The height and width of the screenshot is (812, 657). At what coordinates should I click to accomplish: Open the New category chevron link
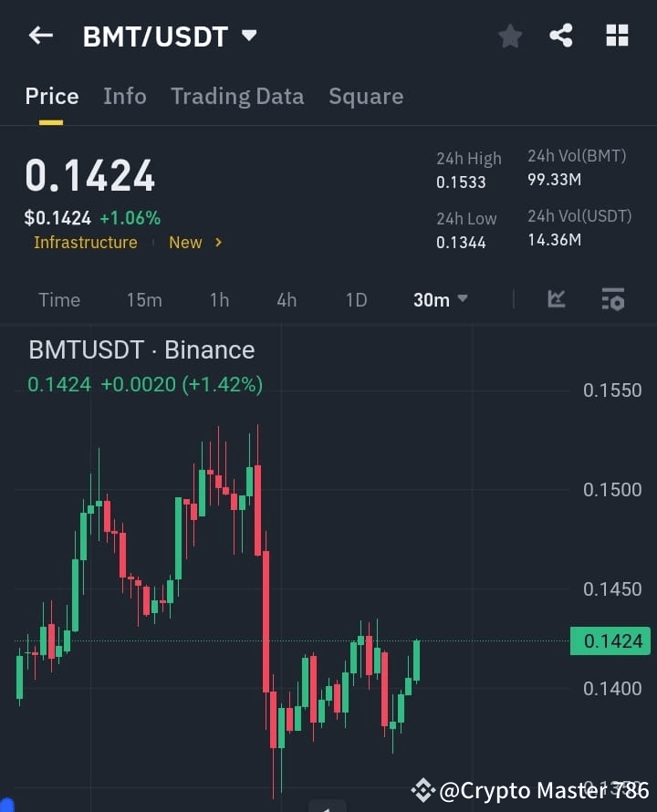tap(195, 242)
